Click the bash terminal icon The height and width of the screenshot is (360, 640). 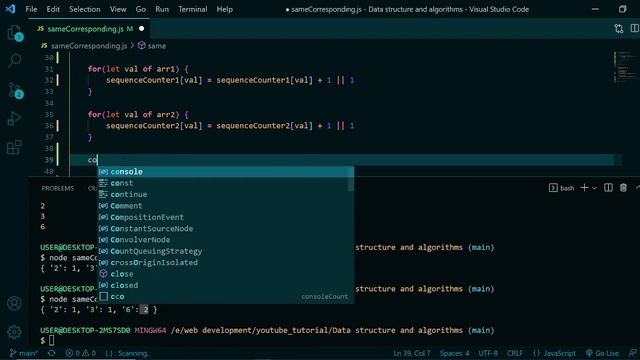(x=553, y=188)
